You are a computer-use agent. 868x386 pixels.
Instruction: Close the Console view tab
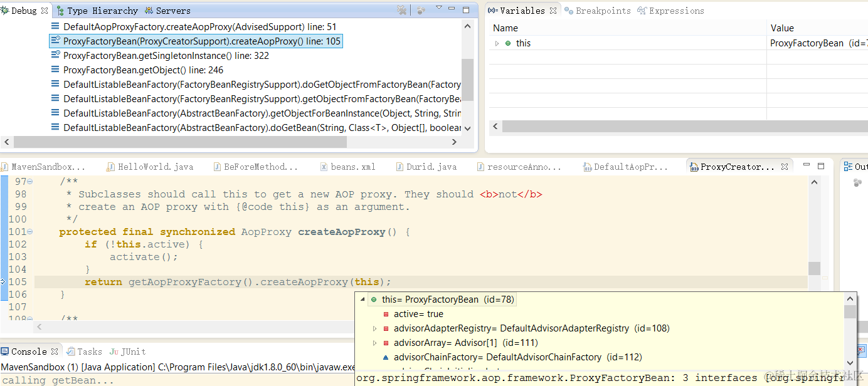pos(55,352)
